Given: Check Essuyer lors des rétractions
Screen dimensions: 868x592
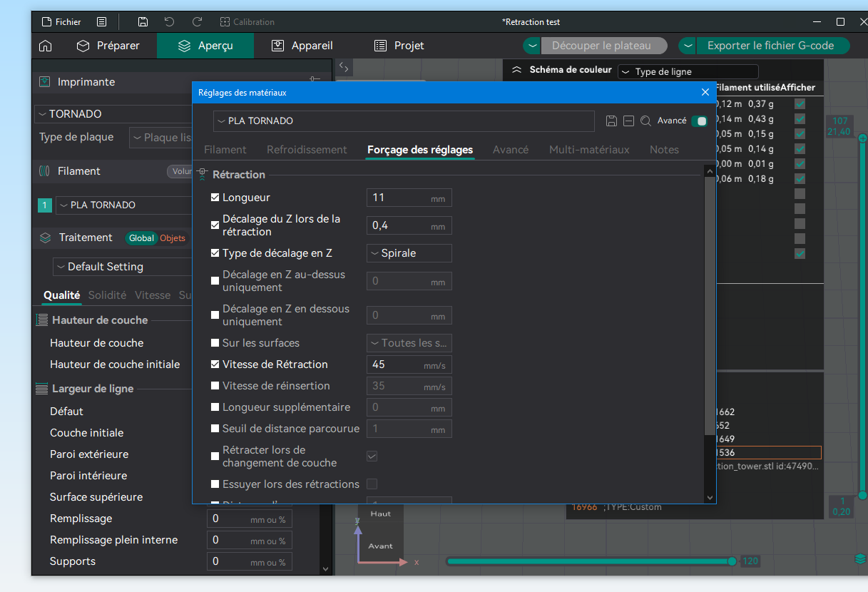Looking at the screenshot, I should 215,484.
